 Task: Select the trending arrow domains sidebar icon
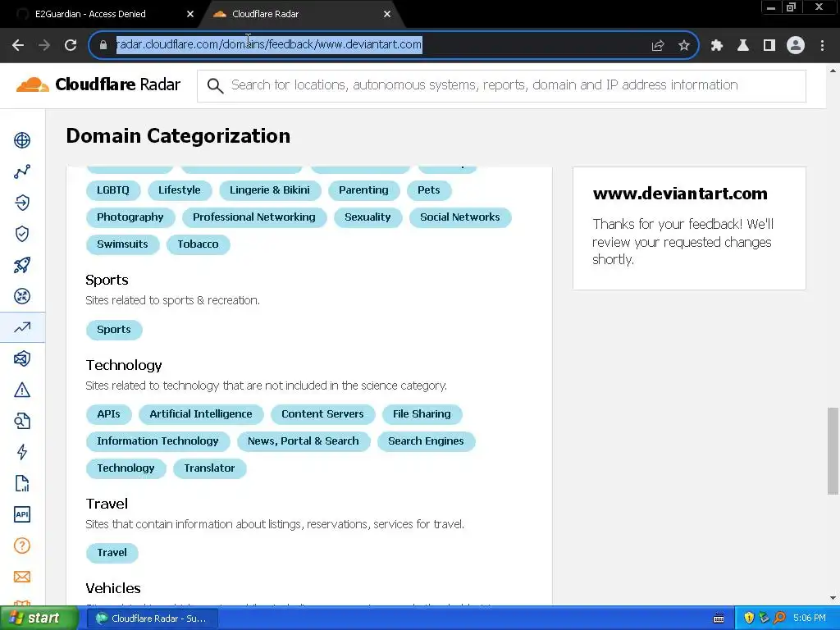click(22, 327)
